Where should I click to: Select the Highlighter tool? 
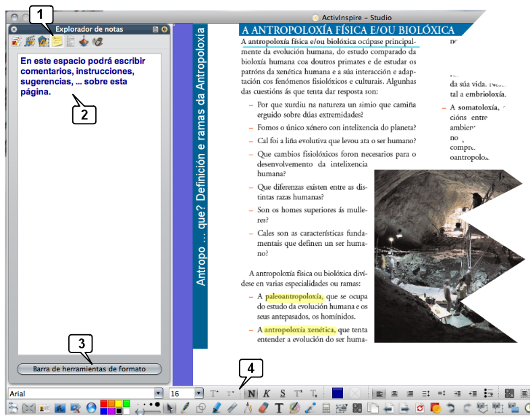217,409
